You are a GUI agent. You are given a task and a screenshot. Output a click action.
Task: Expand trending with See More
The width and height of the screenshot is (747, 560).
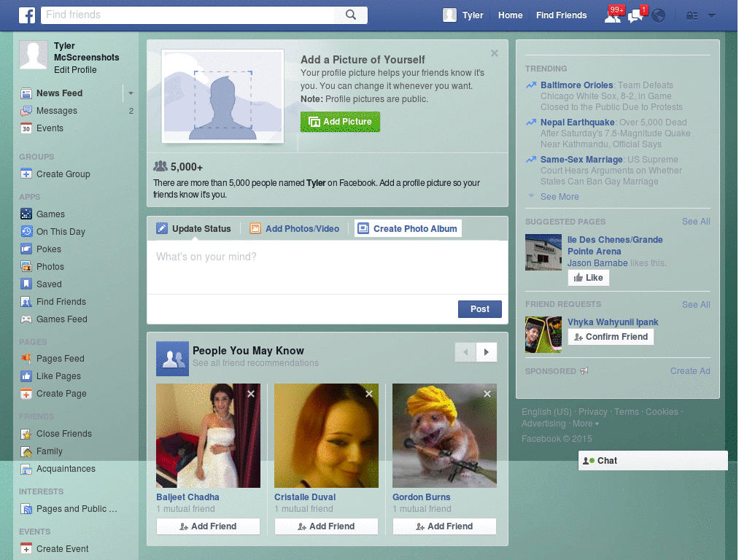560,197
